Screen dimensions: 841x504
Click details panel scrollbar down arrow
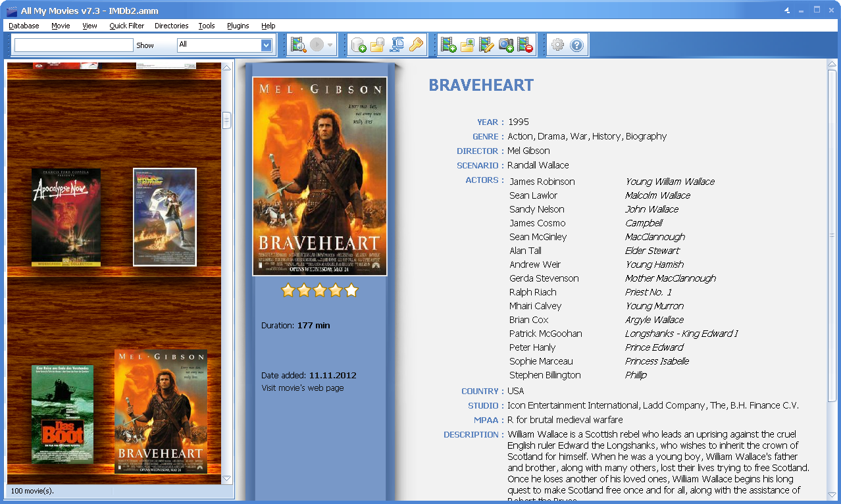832,495
